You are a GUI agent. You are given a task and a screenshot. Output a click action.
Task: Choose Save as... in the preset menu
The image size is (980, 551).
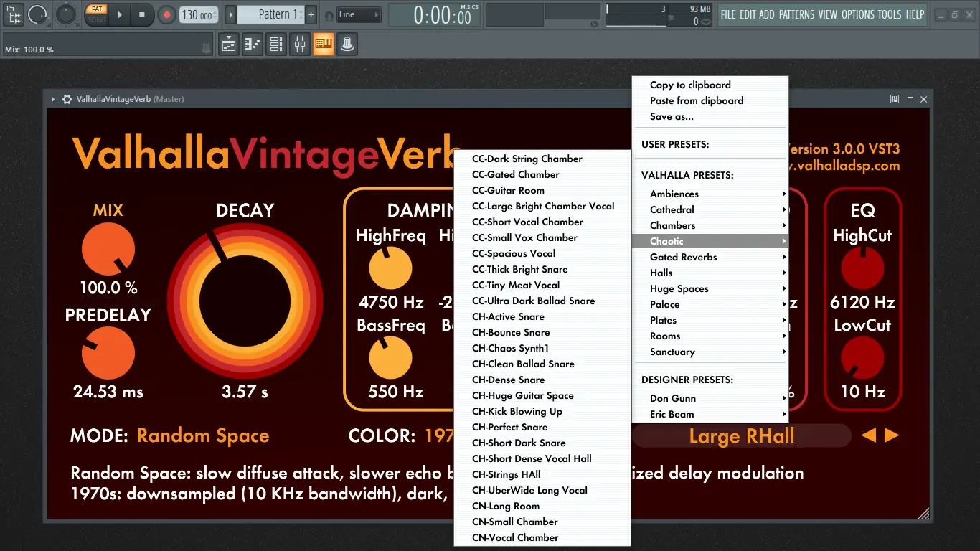point(710,116)
